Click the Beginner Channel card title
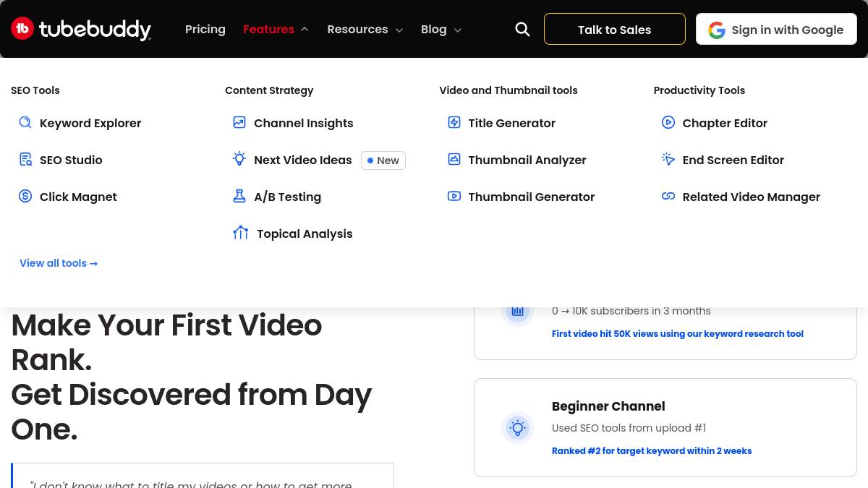This screenshot has height=488, width=868. tap(608, 406)
